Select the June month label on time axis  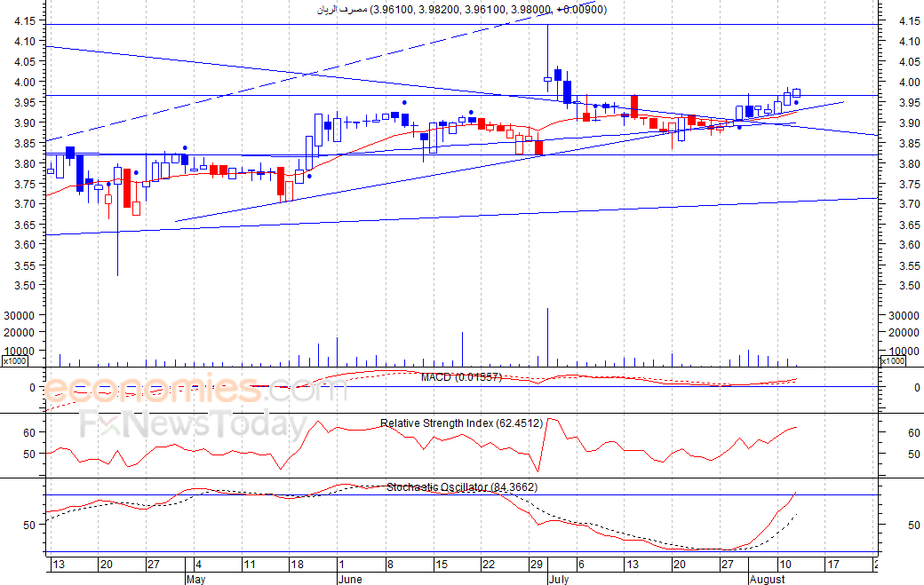350,579
